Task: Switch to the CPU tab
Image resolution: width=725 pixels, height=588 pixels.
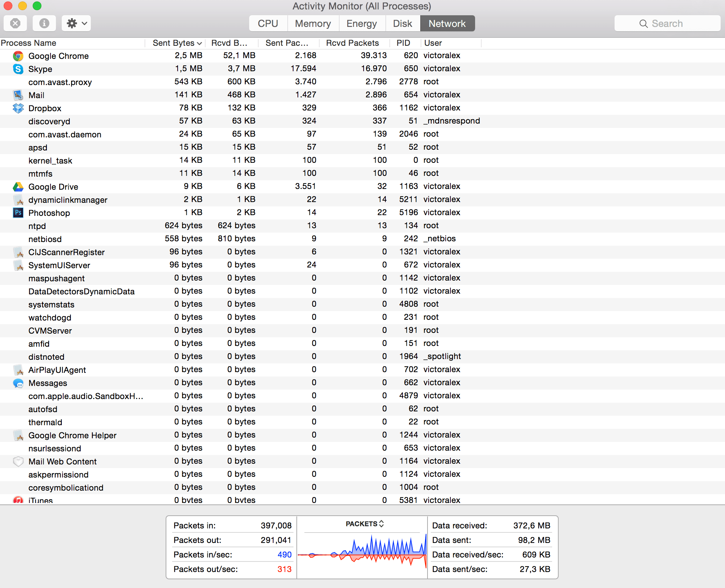Action: click(x=268, y=23)
